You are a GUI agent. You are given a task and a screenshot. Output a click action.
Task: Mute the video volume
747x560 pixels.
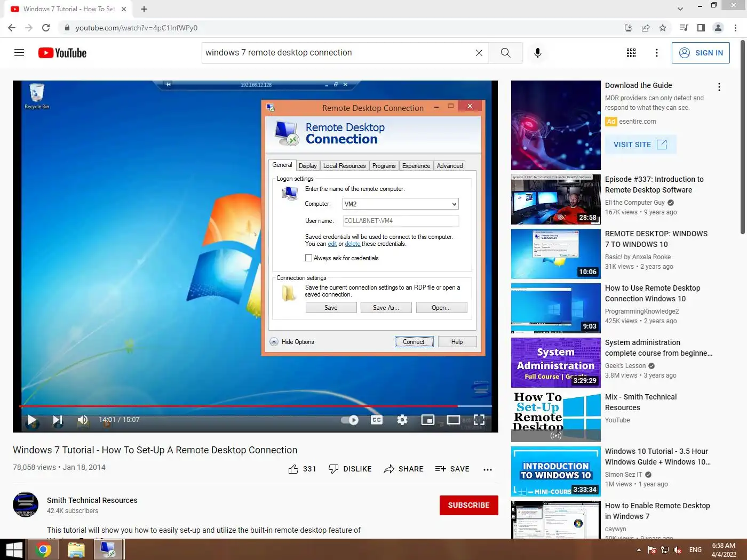click(x=83, y=420)
